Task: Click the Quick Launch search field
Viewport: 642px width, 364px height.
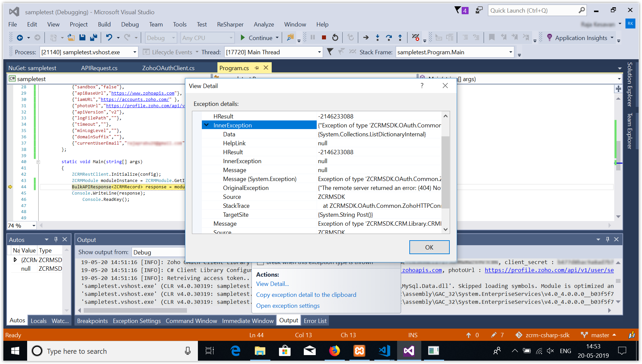Action: pyautogui.click(x=533, y=10)
